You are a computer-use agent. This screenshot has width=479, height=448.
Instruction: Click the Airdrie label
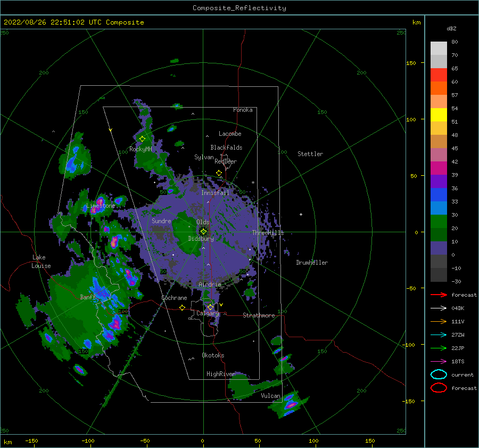point(210,284)
